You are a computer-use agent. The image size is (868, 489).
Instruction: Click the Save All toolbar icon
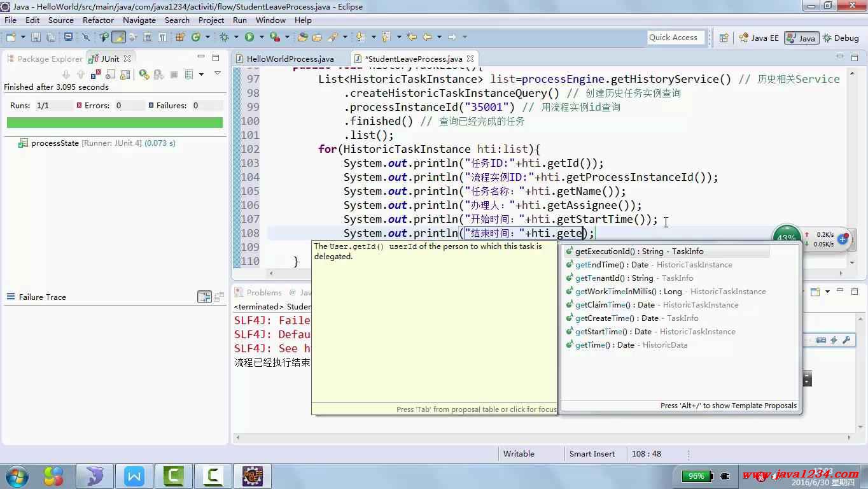pos(51,37)
